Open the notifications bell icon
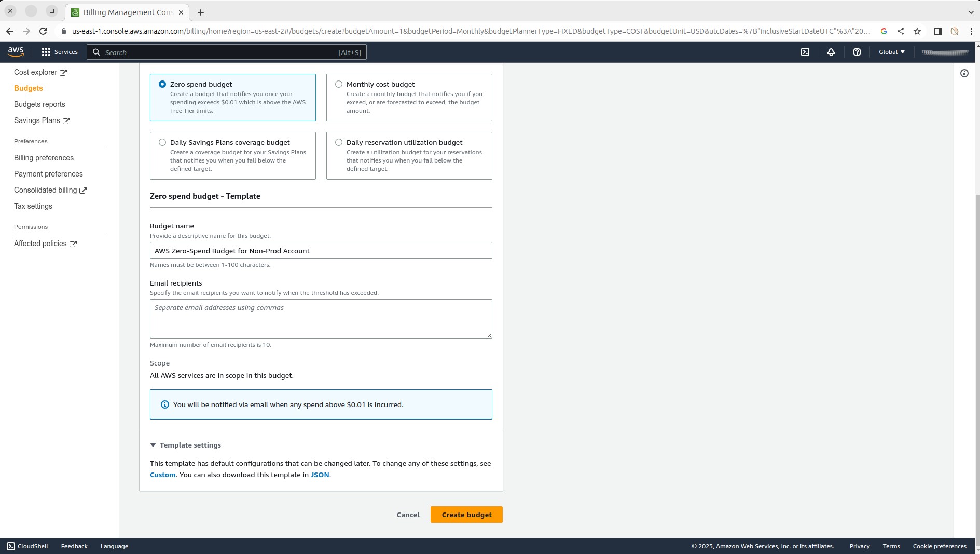 click(831, 52)
